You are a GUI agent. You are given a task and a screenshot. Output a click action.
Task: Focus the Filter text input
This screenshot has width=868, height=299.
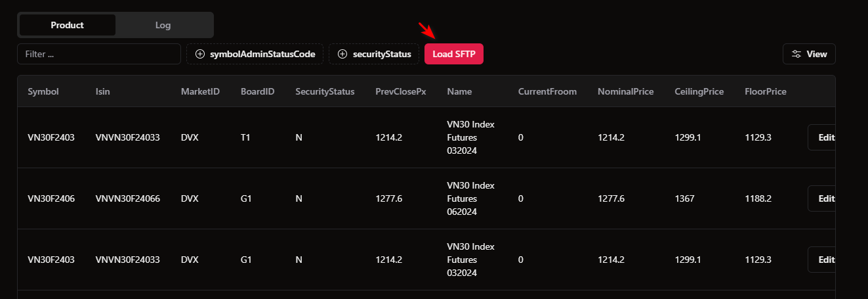pos(99,54)
